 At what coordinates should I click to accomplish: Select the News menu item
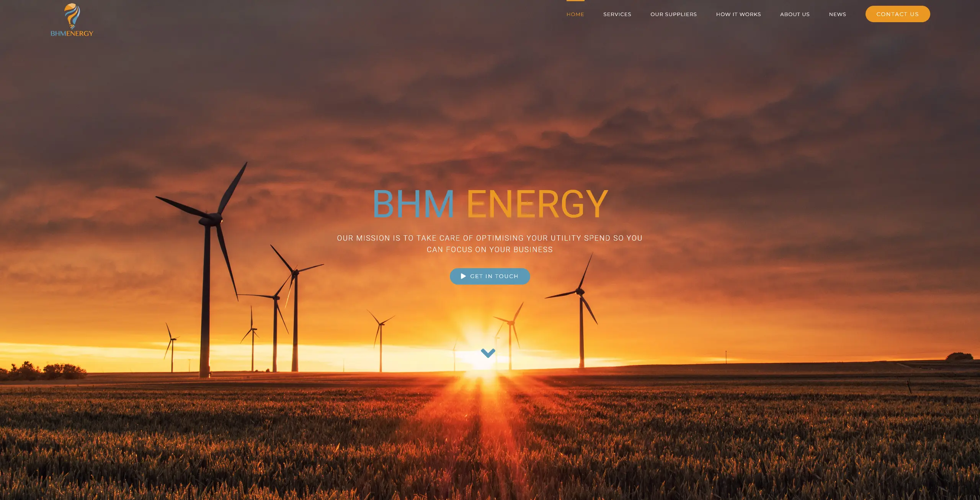click(x=838, y=14)
